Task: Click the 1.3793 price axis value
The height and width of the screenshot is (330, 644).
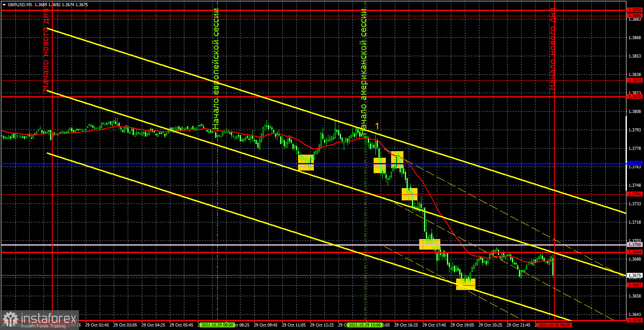Action: click(x=634, y=130)
